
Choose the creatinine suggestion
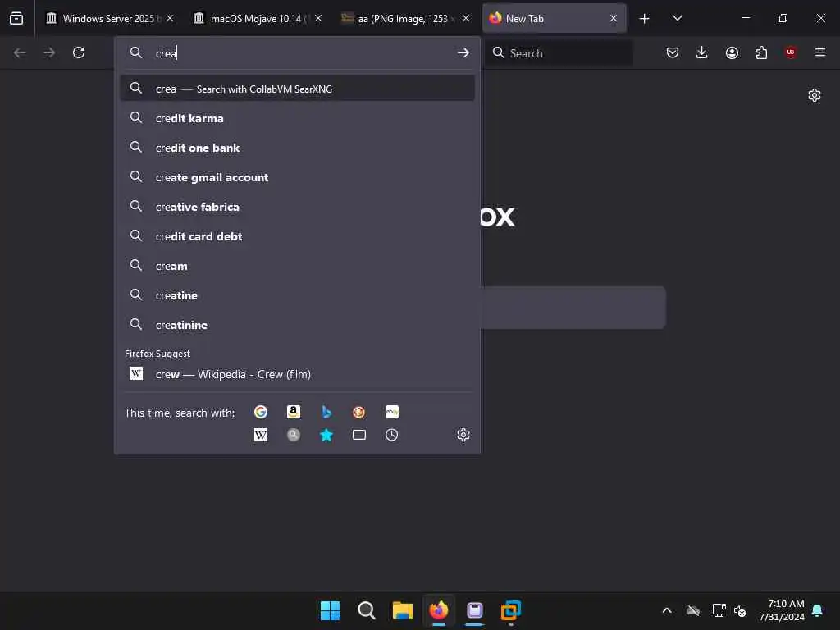pos(298,325)
